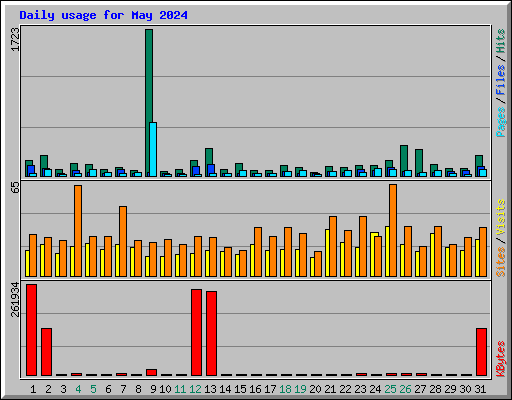The width and height of the screenshot is (512, 400).
Task: Click the orange visits bar for day 7
Action: 123,241
